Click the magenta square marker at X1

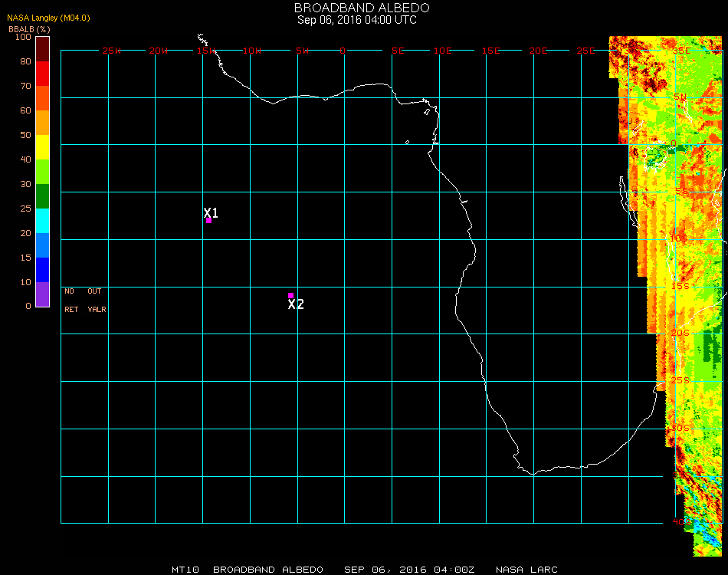pyautogui.click(x=209, y=221)
